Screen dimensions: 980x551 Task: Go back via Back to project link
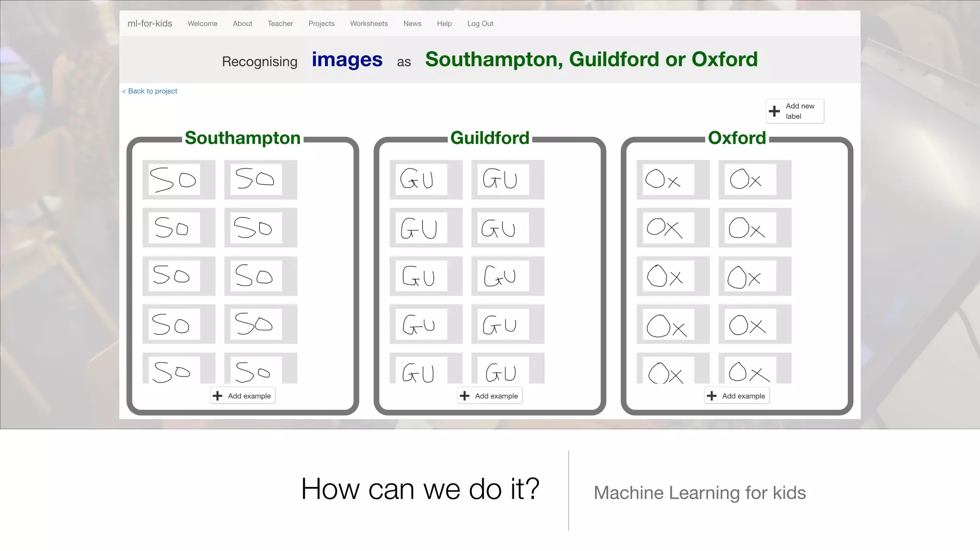(x=150, y=91)
